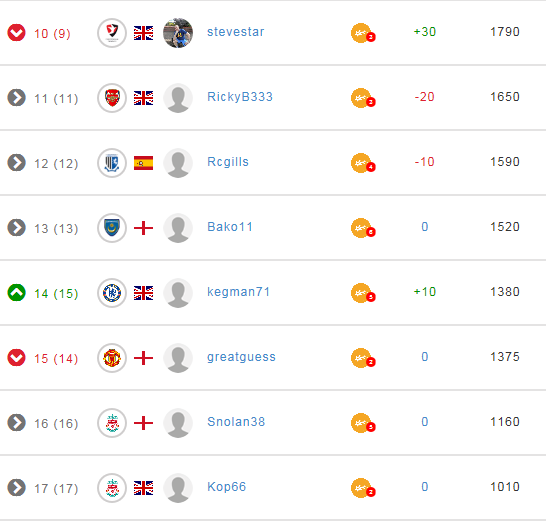Screen dimensions: 546x524
Task: Open the greatguess username link
Action: click(x=241, y=357)
